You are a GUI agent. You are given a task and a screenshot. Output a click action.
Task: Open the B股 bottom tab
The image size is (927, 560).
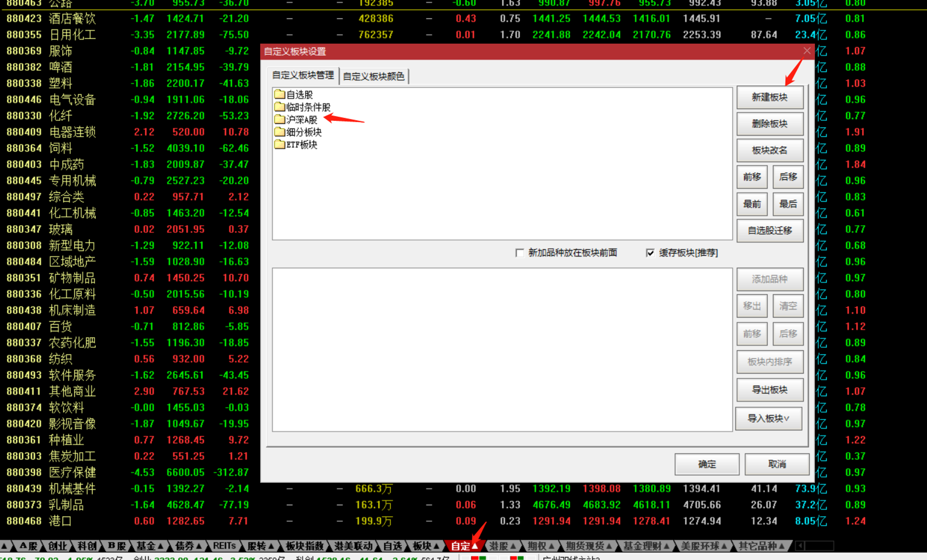point(117,546)
